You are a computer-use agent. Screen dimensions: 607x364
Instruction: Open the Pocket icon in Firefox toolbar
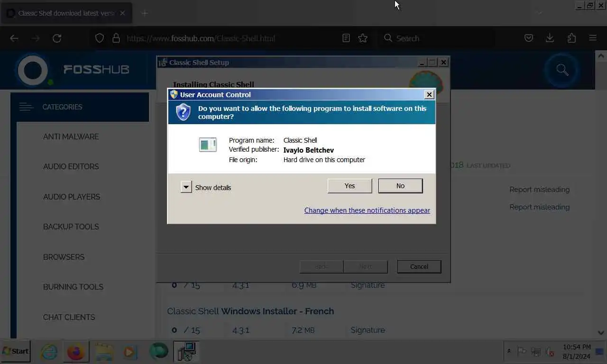529,38
